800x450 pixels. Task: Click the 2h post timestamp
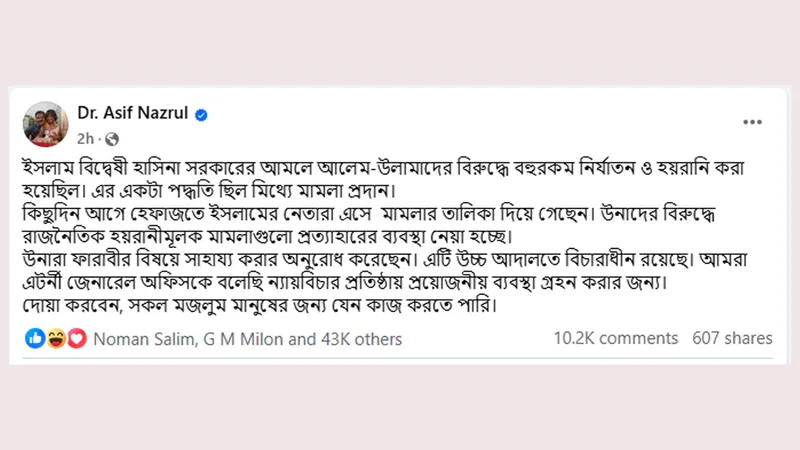(x=87, y=138)
